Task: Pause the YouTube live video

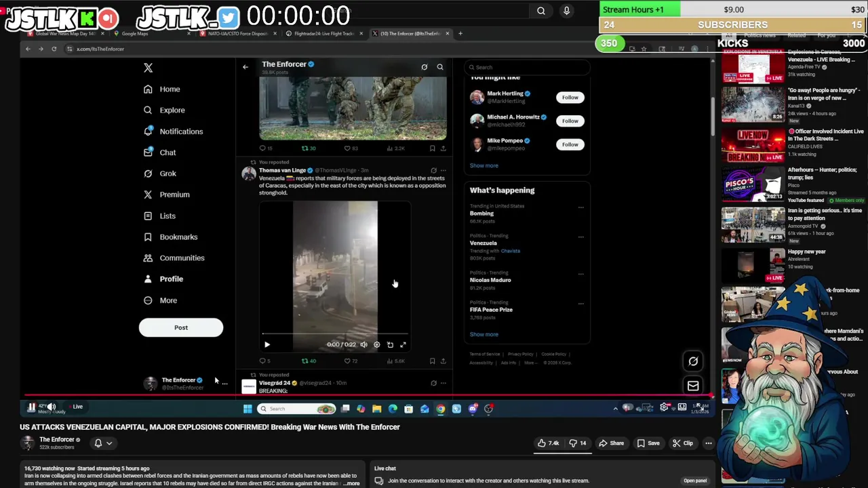Action: [x=31, y=407]
